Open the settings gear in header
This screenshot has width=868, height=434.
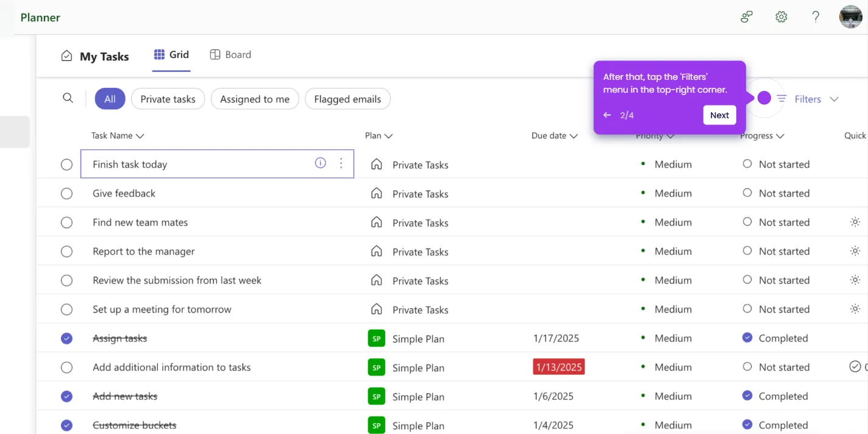coord(781,17)
